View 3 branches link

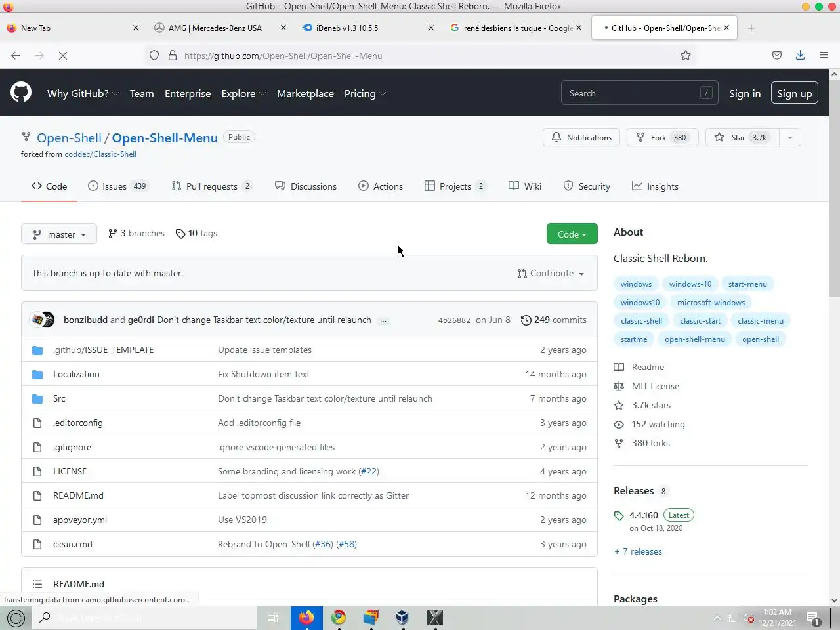[136, 233]
